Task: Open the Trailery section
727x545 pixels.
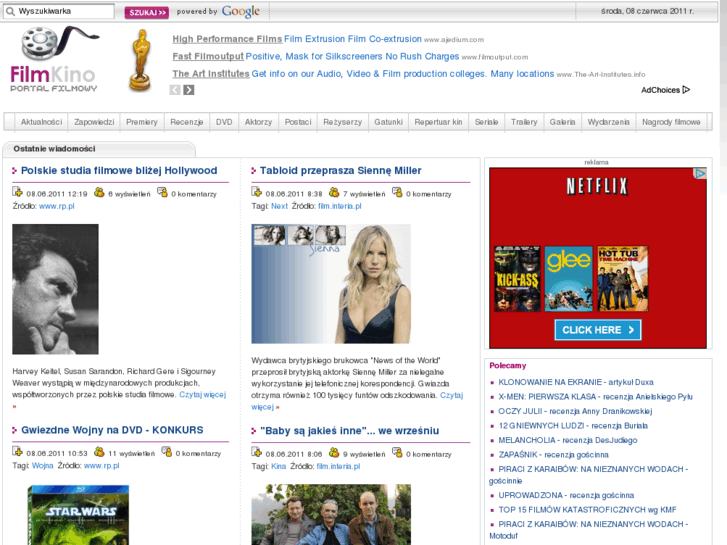Action: pos(524,122)
